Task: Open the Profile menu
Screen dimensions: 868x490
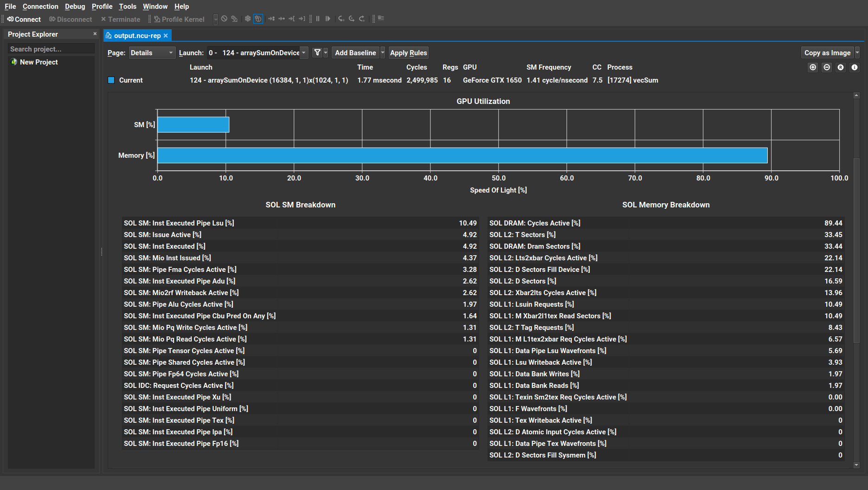Action: (x=102, y=6)
